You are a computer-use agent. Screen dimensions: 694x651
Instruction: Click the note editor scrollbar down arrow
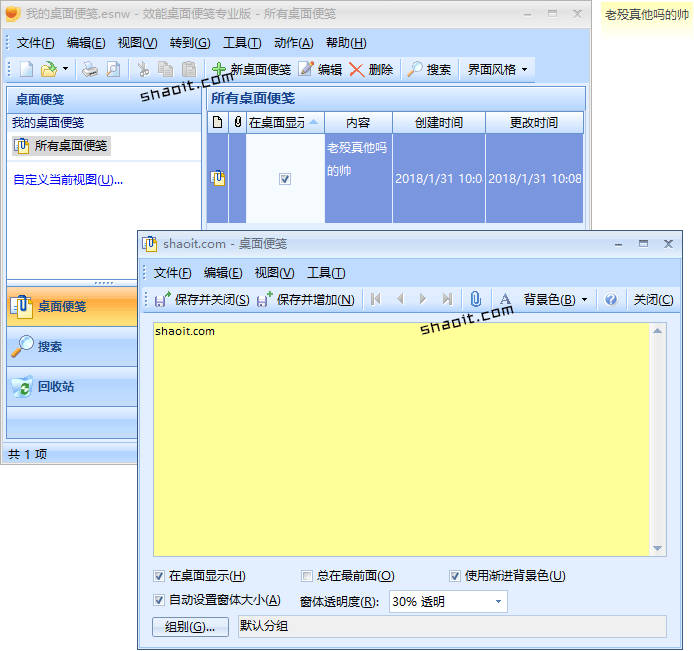658,548
